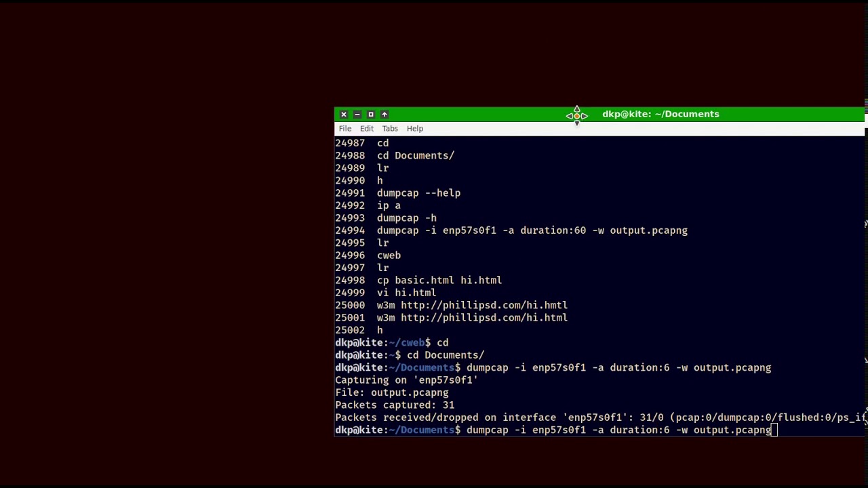Open the Edit menu
Viewport: 868px width, 488px height.
click(367, 129)
